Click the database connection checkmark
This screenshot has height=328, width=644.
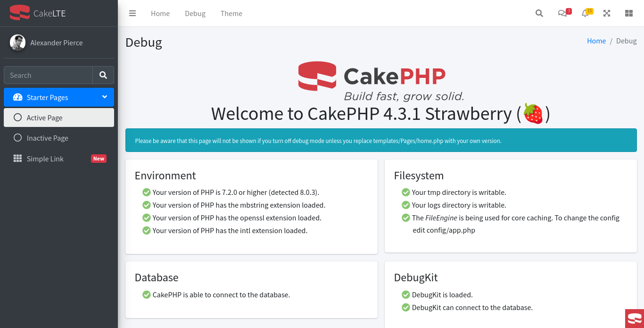click(146, 294)
